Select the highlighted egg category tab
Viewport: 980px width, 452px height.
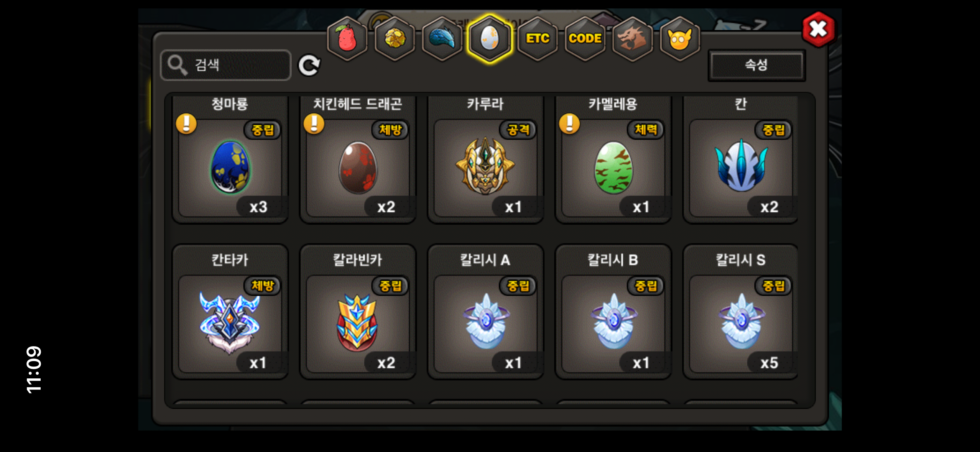coord(490,38)
